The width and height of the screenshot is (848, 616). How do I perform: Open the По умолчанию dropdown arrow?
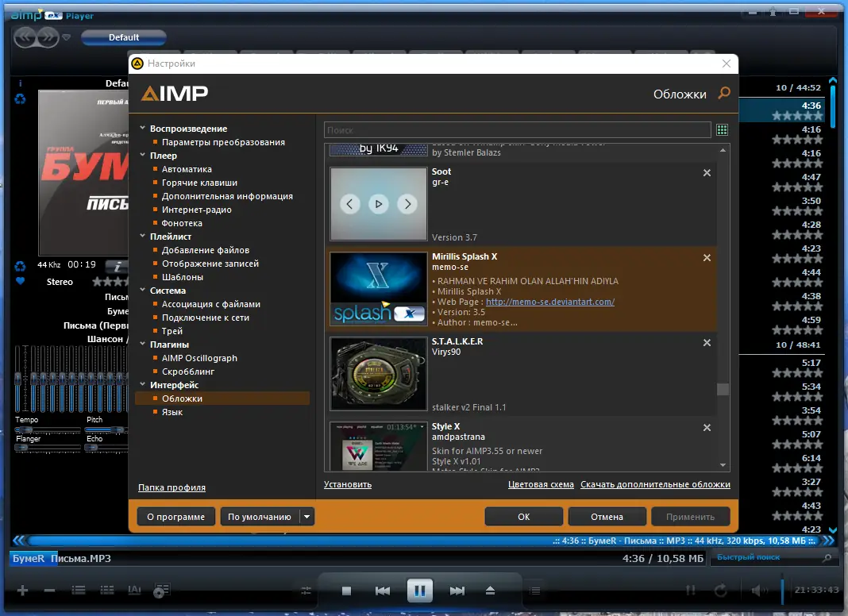(x=306, y=517)
